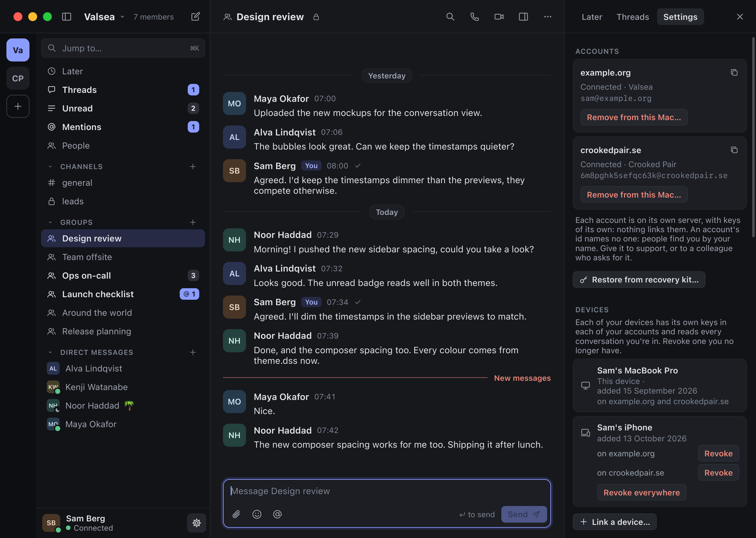Restore from recovery kit
The height and width of the screenshot is (538, 756).
point(639,280)
